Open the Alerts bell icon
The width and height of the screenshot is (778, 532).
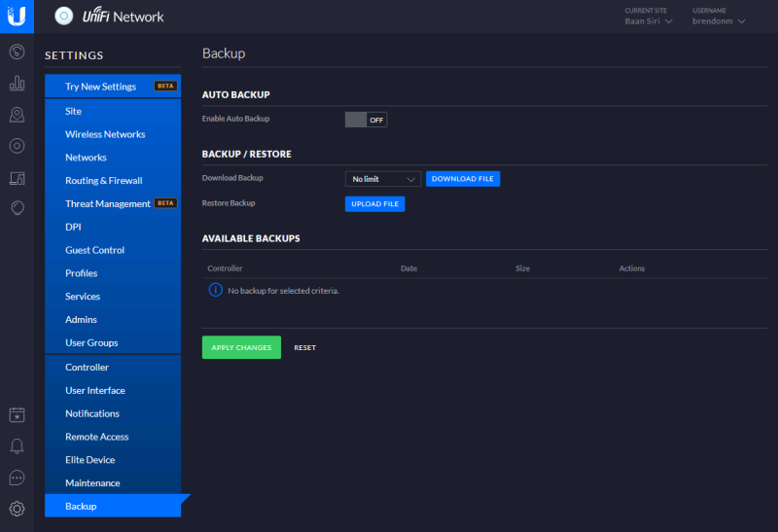17,446
